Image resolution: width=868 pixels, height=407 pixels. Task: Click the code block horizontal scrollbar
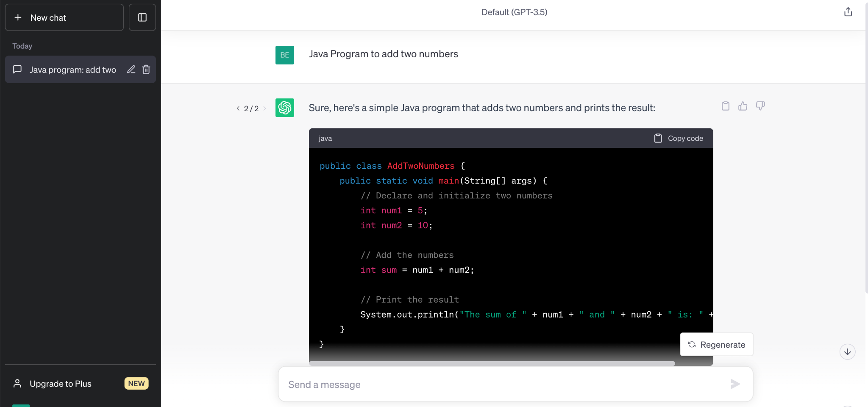pos(492,363)
